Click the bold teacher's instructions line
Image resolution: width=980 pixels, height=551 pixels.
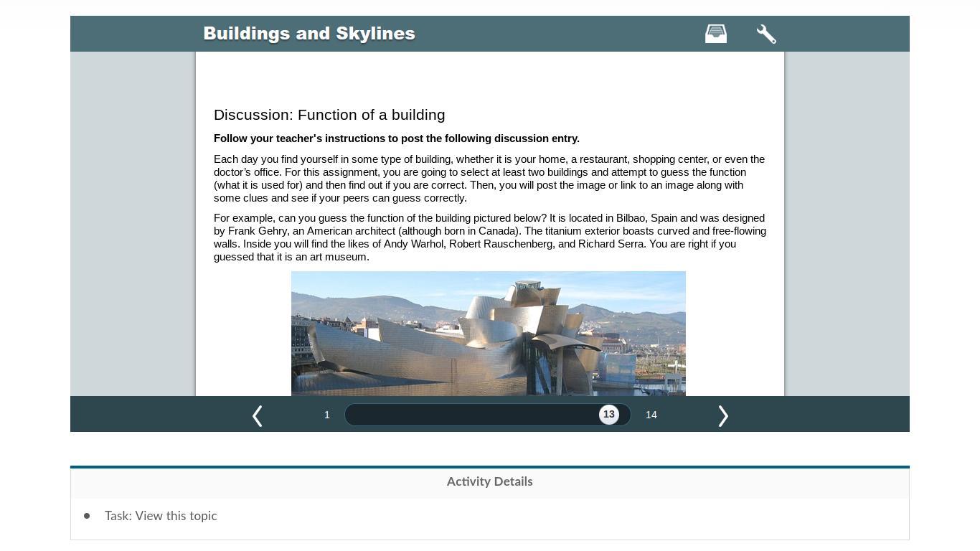coord(397,138)
